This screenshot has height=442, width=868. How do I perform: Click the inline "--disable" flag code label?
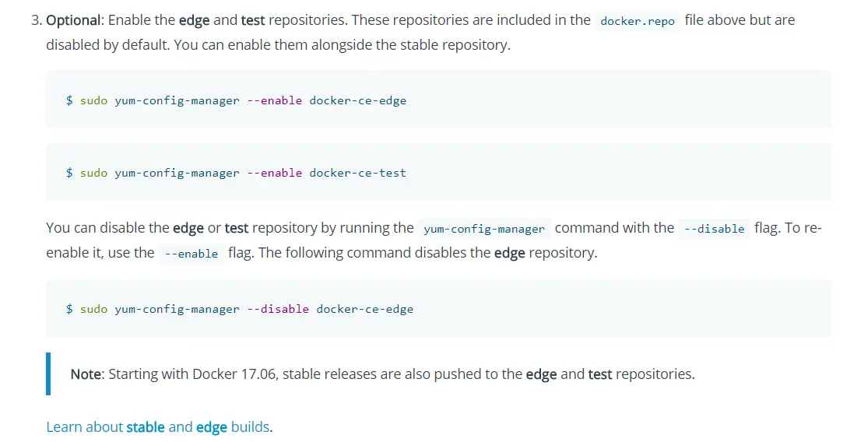714,229
